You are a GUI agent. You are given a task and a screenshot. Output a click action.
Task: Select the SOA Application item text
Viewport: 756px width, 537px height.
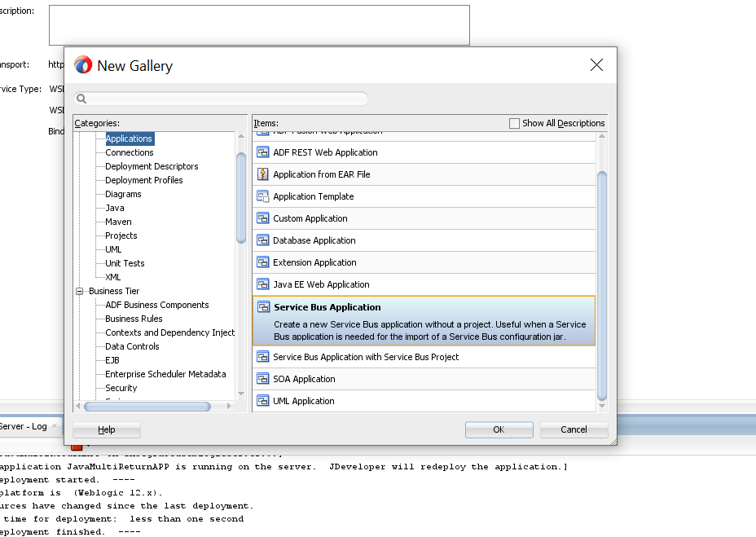pyautogui.click(x=304, y=379)
